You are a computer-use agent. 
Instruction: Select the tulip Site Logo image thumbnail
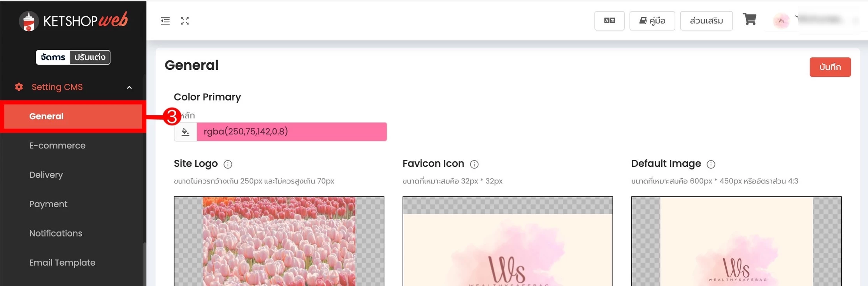coord(279,241)
